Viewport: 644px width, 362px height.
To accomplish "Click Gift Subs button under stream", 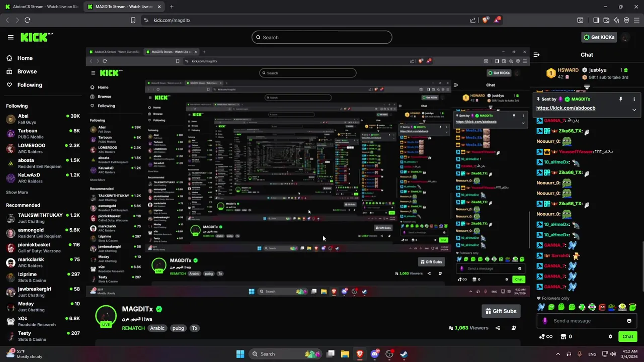I will click(x=501, y=311).
